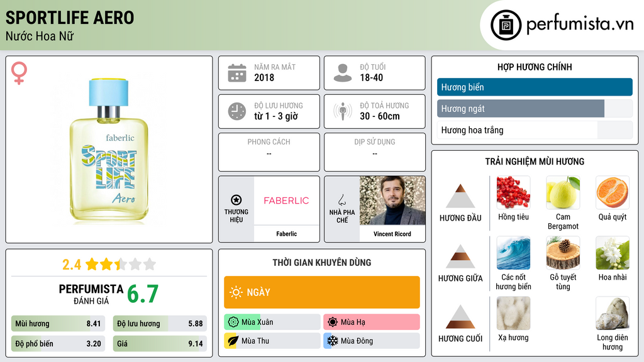Image resolution: width=644 pixels, height=362 pixels.
Task: Click the Quả quýt tangerine image
Action: pos(613,192)
